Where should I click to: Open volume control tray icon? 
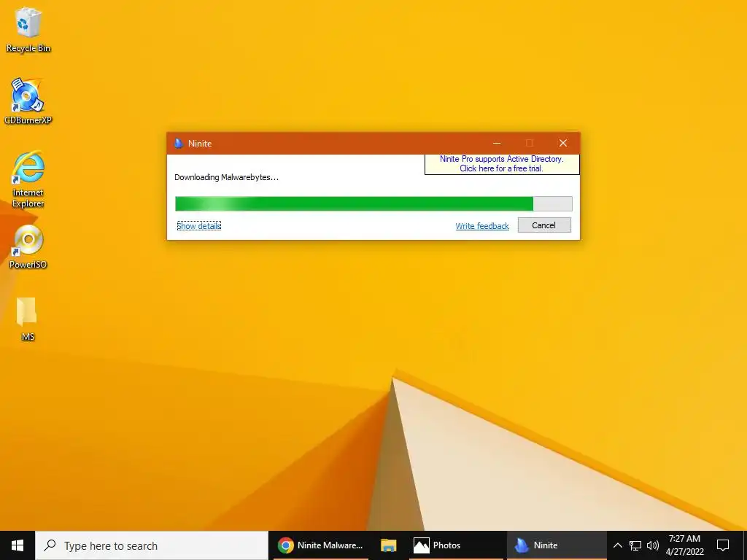(653, 545)
